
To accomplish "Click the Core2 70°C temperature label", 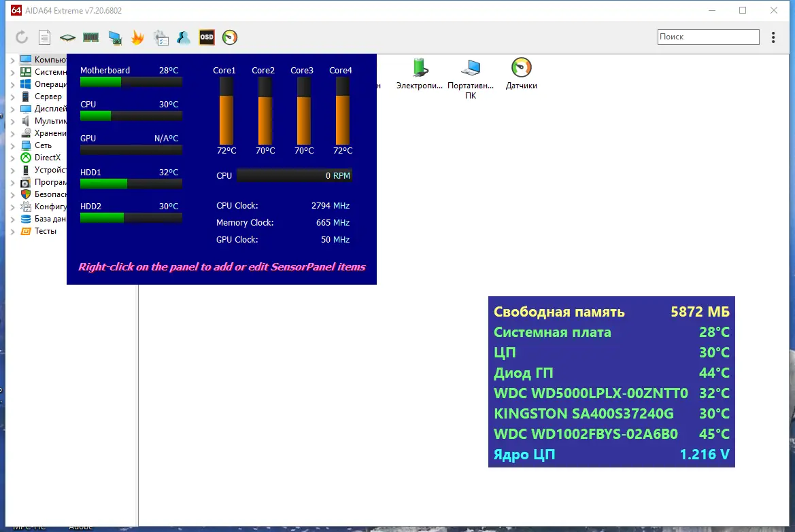I will point(265,150).
